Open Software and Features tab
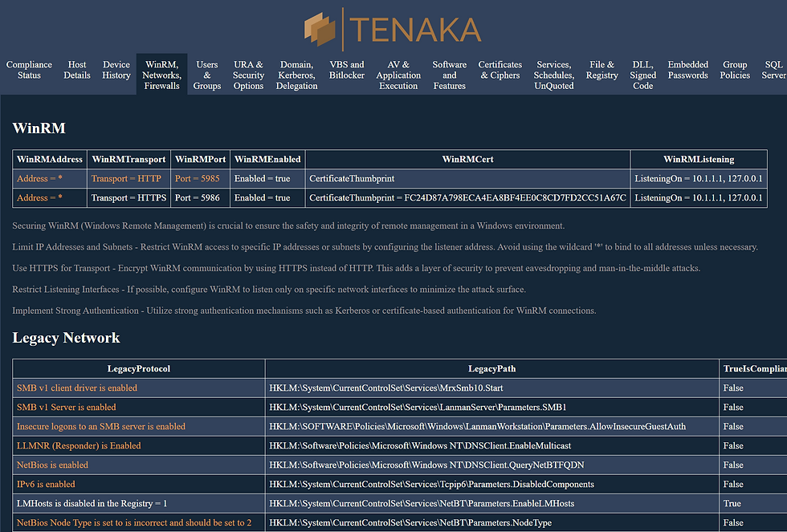Image resolution: width=787 pixels, height=532 pixels. click(x=449, y=75)
